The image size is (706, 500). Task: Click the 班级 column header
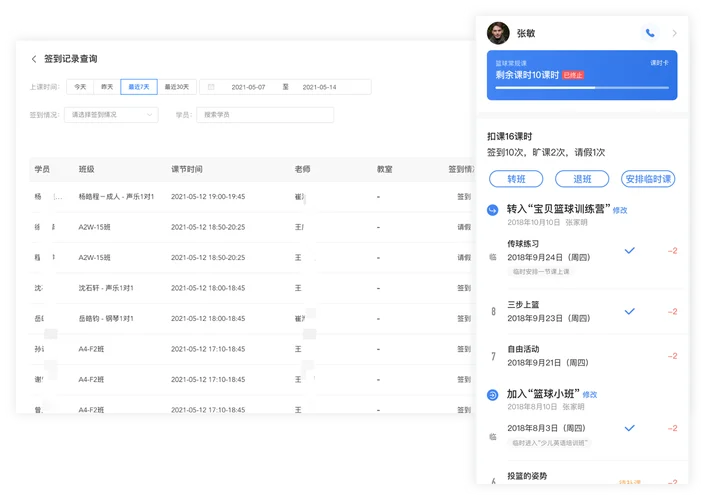[x=86, y=169]
